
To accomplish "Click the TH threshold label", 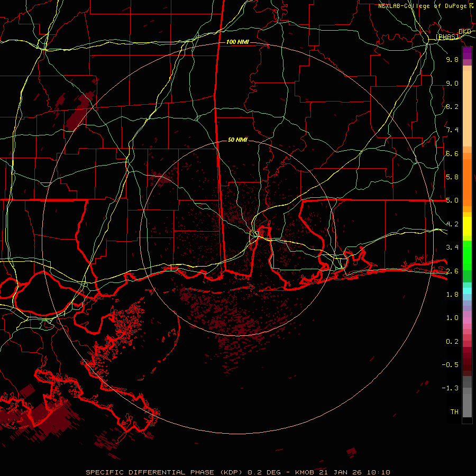I will point(454,412).
